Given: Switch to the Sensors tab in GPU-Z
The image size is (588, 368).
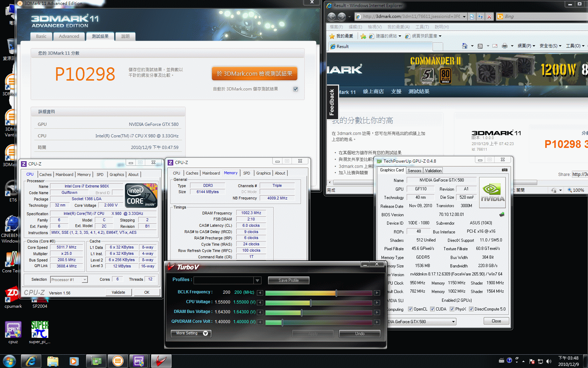Looking at the screenshot, I should coord(414,171).
